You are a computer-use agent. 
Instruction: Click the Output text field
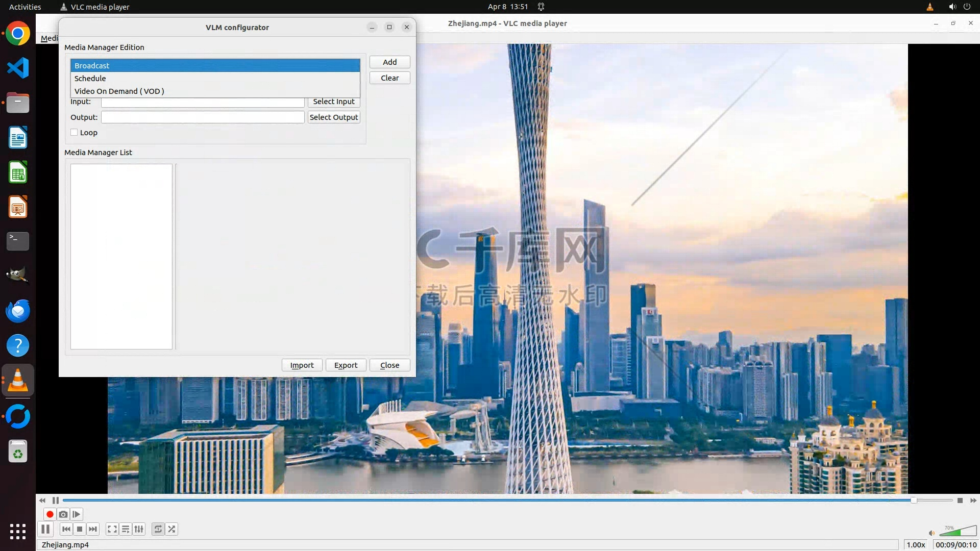tap(203, 117)
